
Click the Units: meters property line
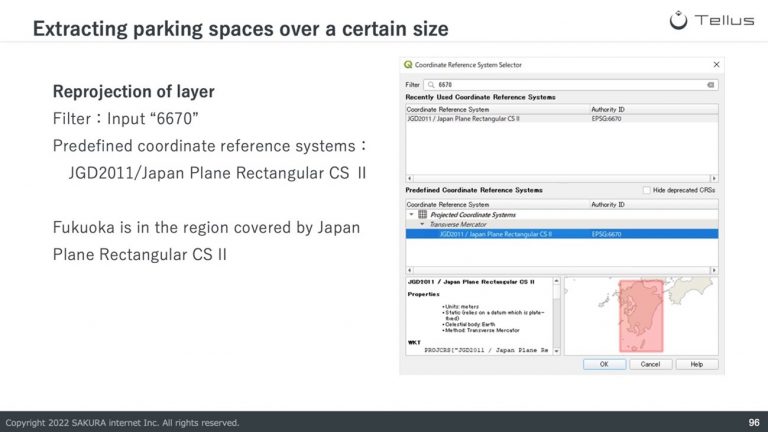coord(460,307)
